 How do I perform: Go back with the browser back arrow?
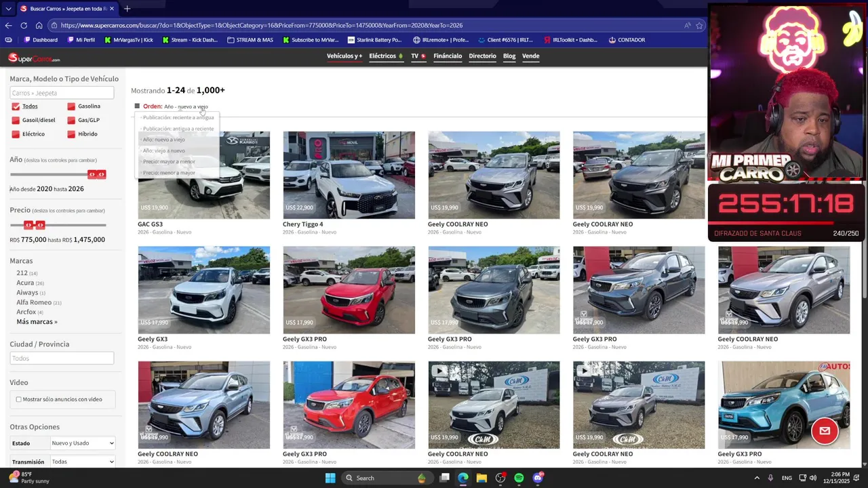[8, 25]
